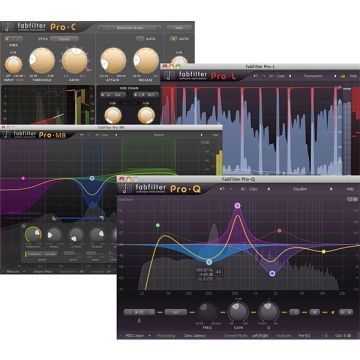The image size is (360, 360).
Task: Click the band bypass button in Pro-Q controls
Action: click(314, 312)
